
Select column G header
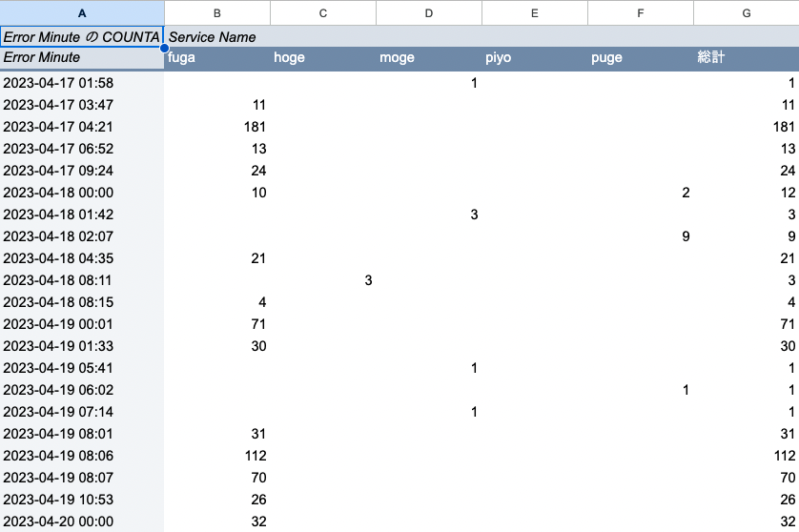[x=747, y=13]
